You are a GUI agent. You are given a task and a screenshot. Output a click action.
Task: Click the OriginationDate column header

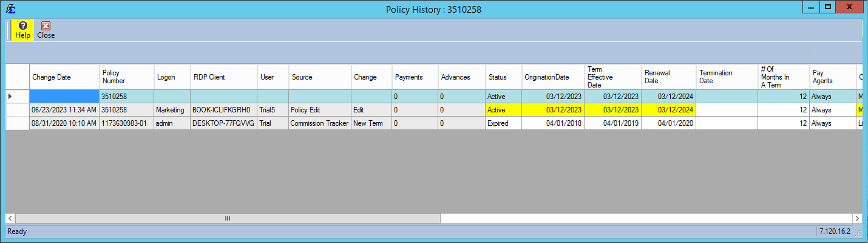pyautogui.click(x=553, y=77)
